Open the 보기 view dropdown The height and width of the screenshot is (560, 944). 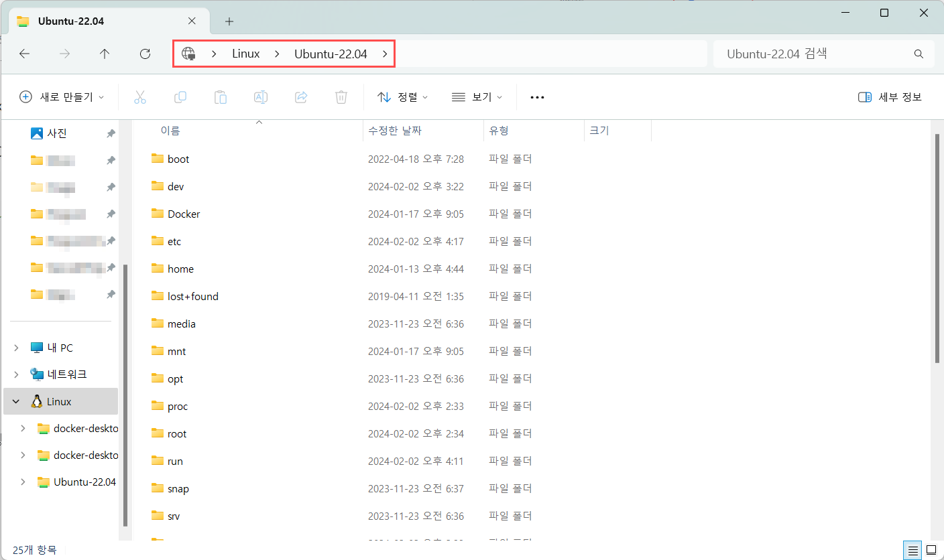click(x=477, y=97)
